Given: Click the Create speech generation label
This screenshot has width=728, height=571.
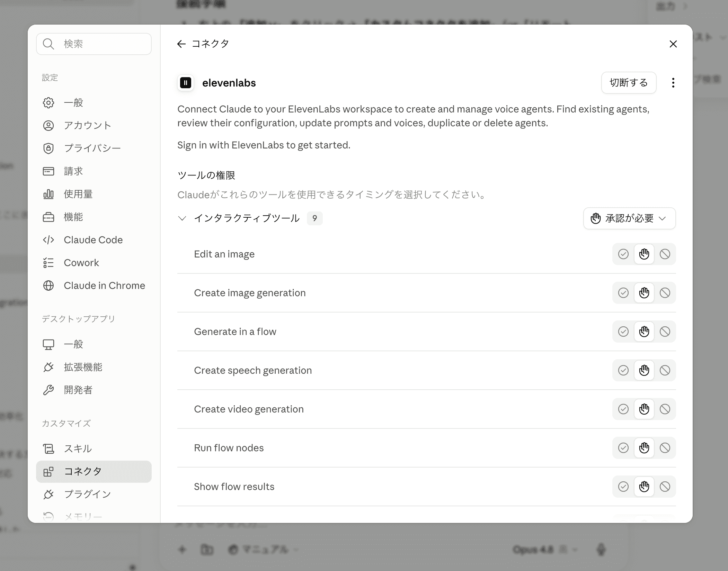Looking at the screenshot, I should click(253, 371).
